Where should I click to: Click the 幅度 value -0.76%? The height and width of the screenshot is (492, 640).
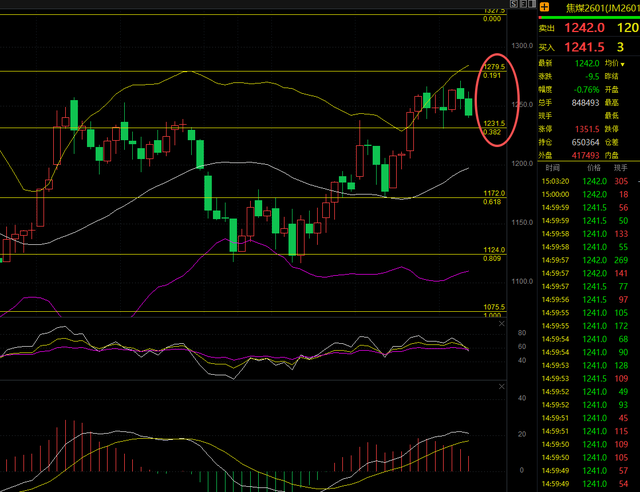click(587, 89)
